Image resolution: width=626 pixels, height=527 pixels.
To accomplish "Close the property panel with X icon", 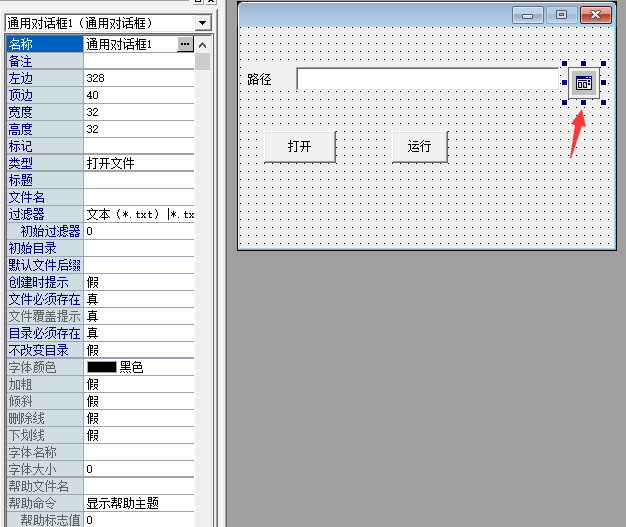I will [x=211, y=4].
